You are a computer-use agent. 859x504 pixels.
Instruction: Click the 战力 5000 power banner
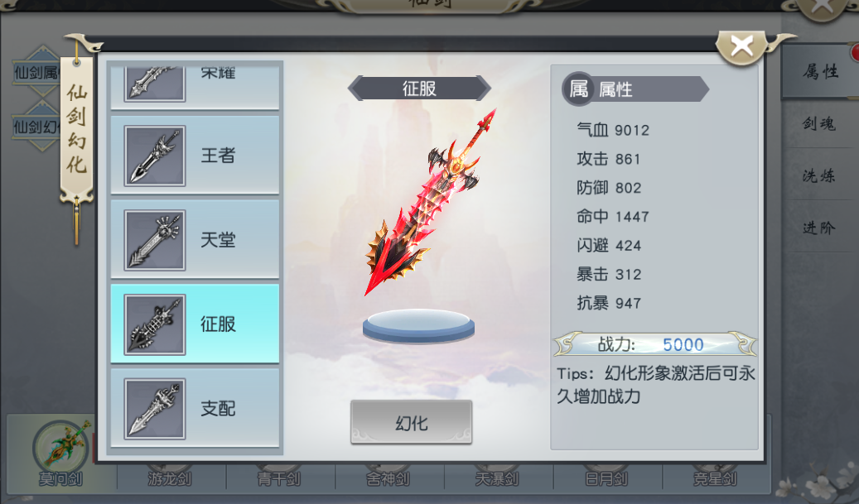(655, 345)
